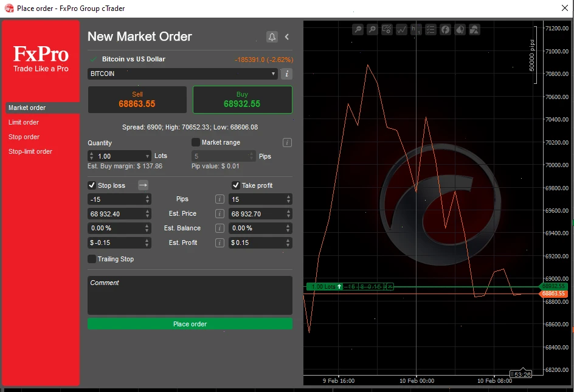Open the h1 timeframe icon
The image size is (574, 392).
click(416, 29)
